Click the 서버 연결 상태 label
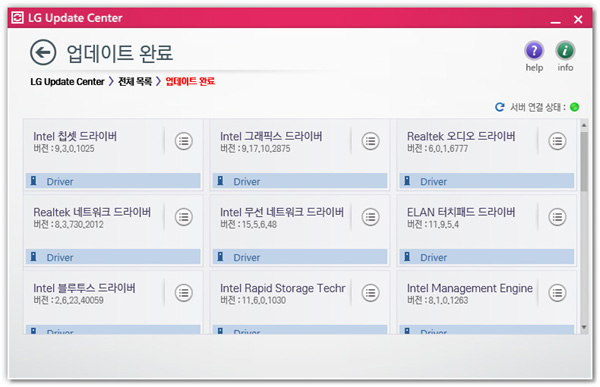Image resolution: width=600 pixels, height=387 pixels. pos(538,107)
